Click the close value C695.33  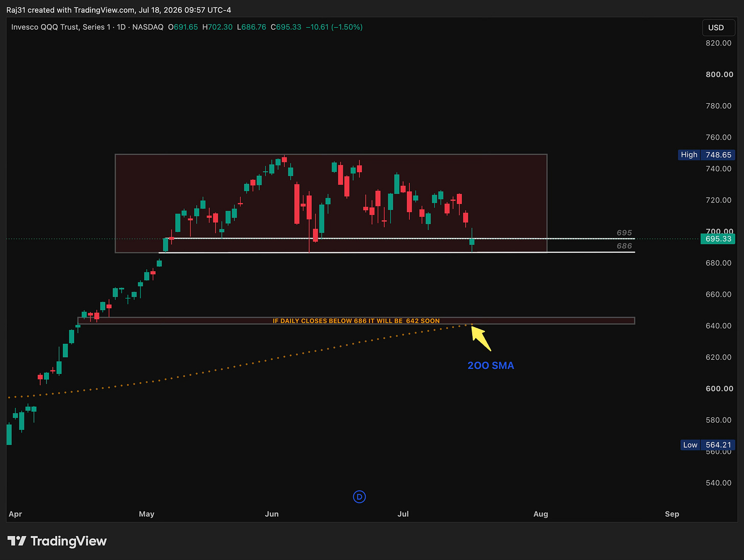[x=286, y=27]
